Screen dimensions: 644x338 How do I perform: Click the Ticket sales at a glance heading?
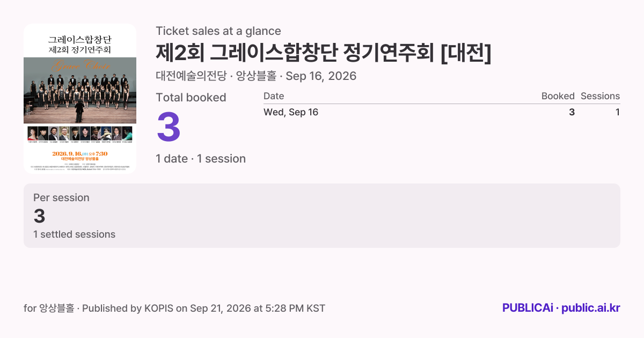tap(218, 31)
